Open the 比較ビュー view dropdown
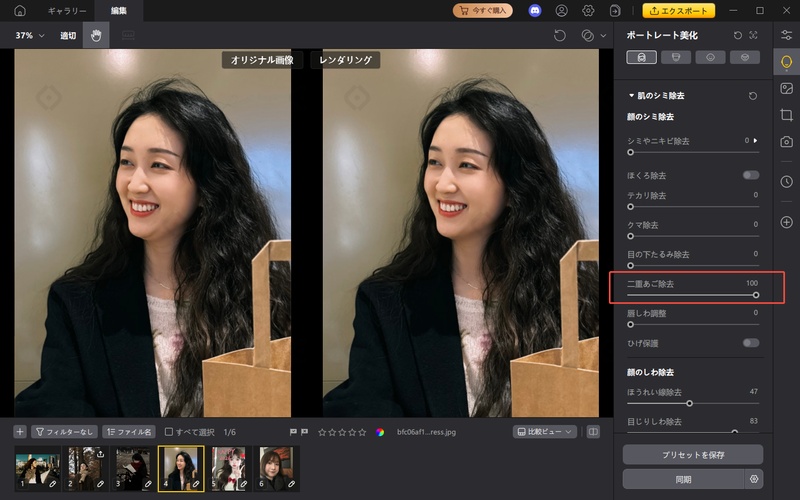800x500 pixels. [544, 432]
